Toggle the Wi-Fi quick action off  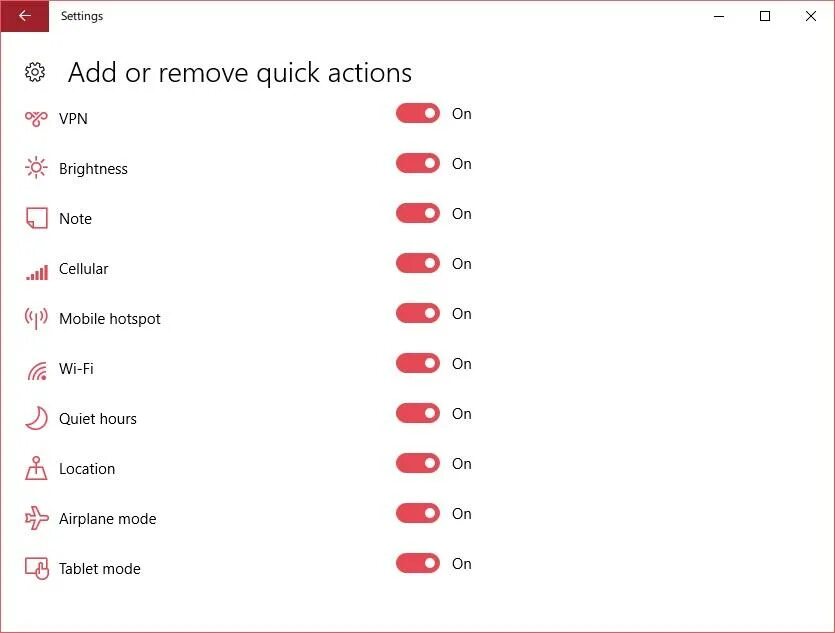click(418, 364)
